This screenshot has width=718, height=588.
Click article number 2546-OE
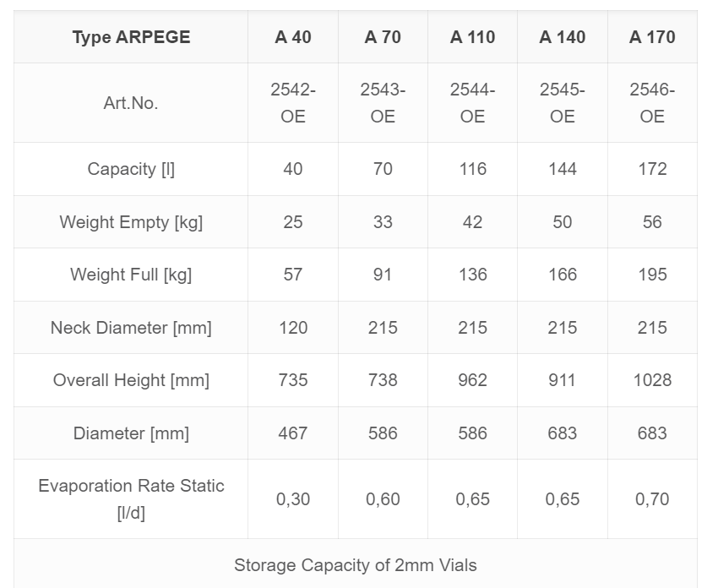click(x=652, y=102)
